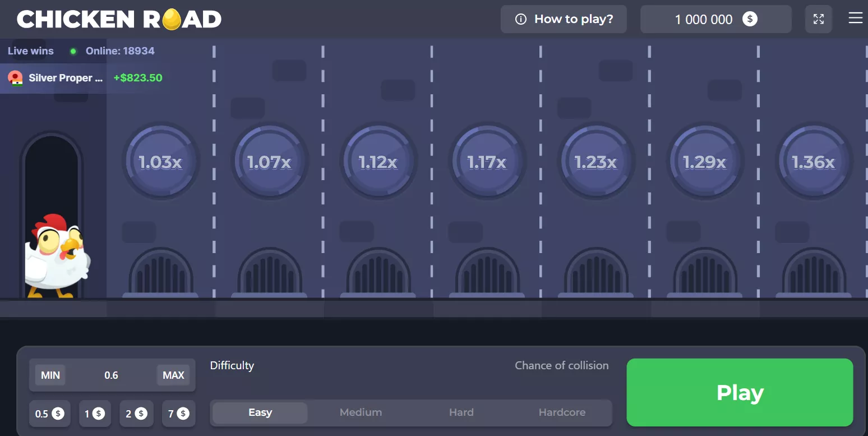The height and width of the screenshot is (436, 868).
Task: Select Medium difficulty
Action: click(361, 412)
